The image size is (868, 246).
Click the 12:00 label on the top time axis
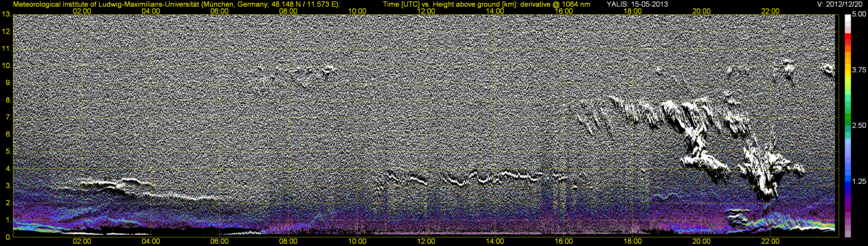(426, 11)
